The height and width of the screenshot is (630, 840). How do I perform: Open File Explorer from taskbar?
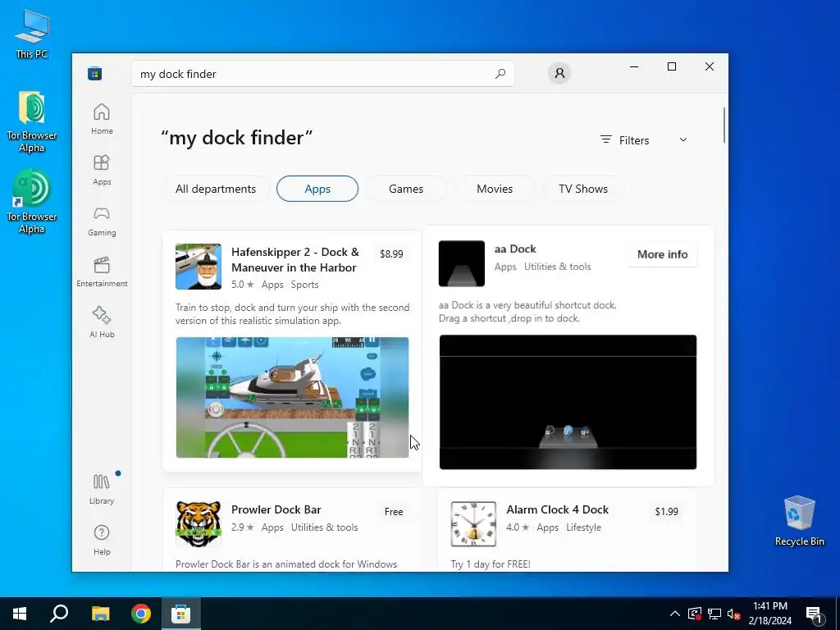click(x=100, y=614)
